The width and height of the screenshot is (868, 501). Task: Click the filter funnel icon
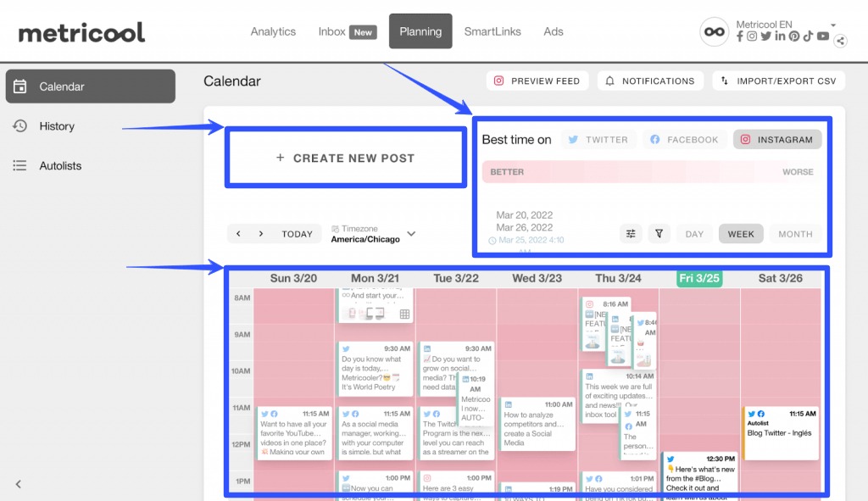659,234
